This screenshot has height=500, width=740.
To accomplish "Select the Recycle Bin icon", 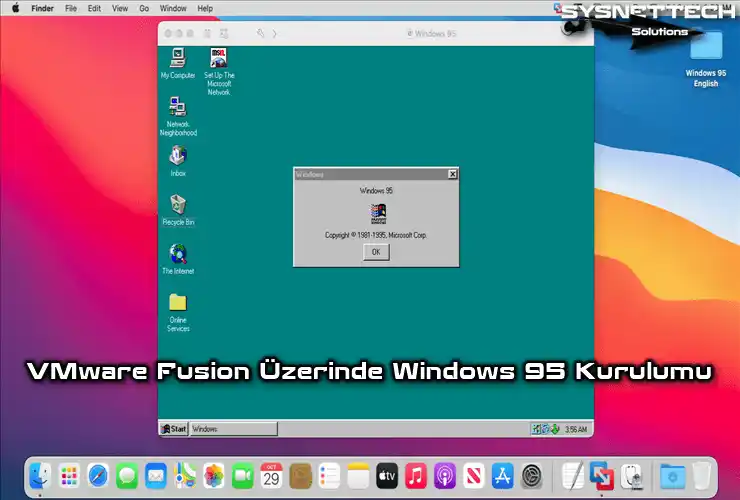I will click(178, 210).
